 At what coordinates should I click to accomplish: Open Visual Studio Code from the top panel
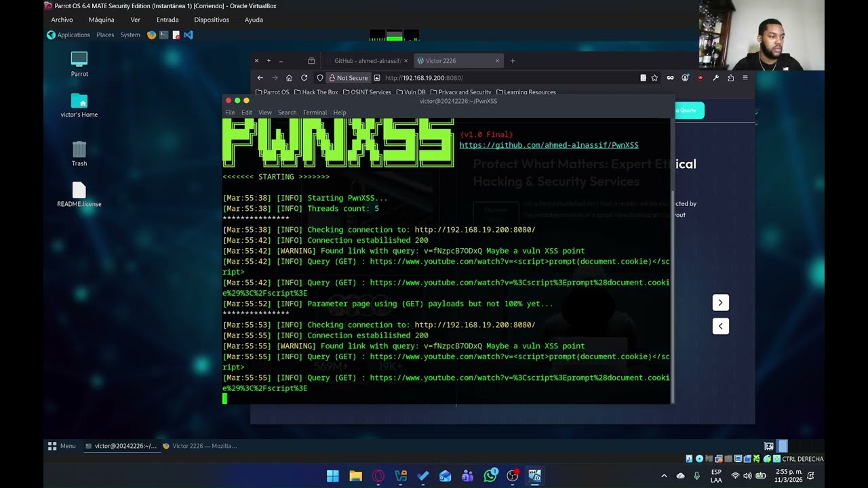point(189,35)
